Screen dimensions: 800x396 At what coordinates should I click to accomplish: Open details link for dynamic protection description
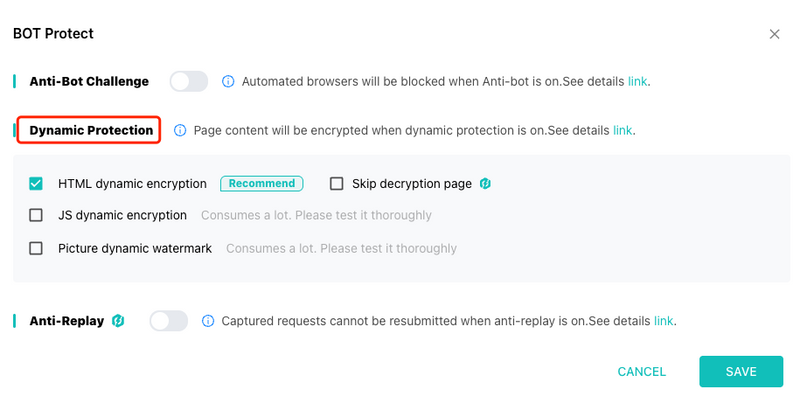[622, 131]
